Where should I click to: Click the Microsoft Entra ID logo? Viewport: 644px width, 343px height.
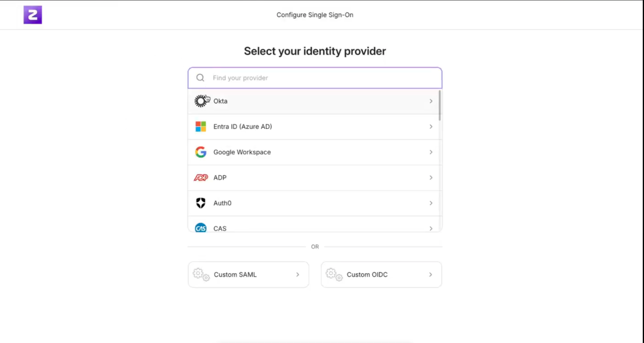201,127
